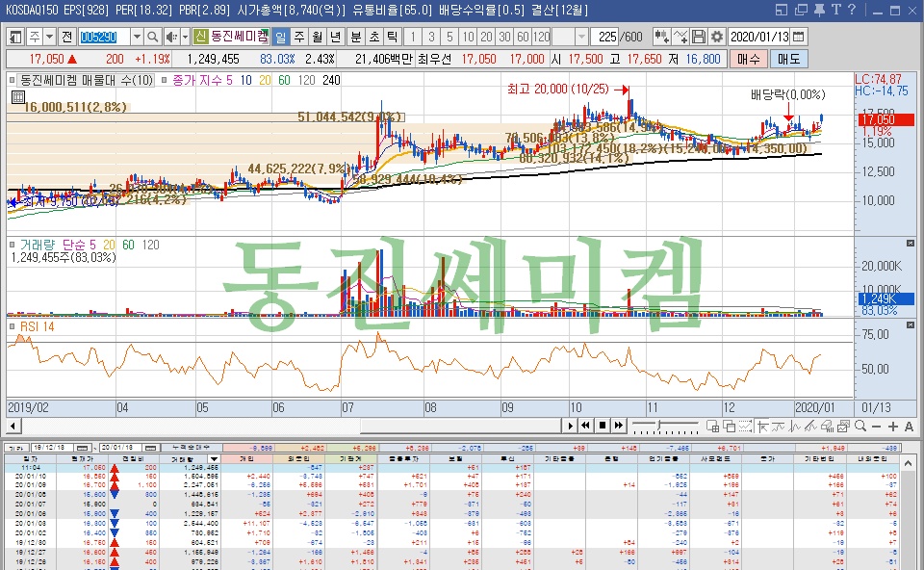
Task: Click the T font icon in title bar
Action: click(x=836, y=10)
